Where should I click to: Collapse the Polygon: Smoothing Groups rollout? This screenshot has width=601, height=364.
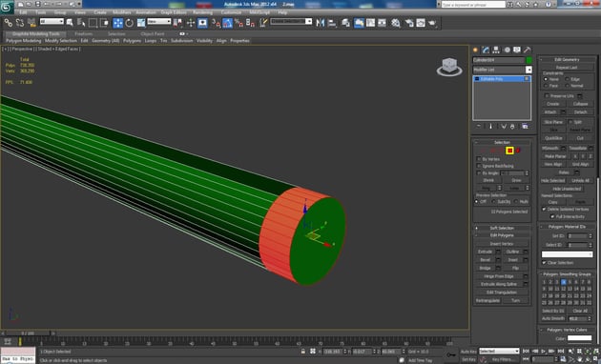coord(567,274)
